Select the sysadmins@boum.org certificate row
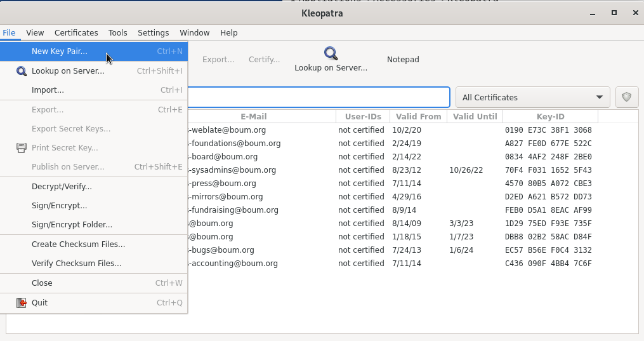 [x=381, y=170]
